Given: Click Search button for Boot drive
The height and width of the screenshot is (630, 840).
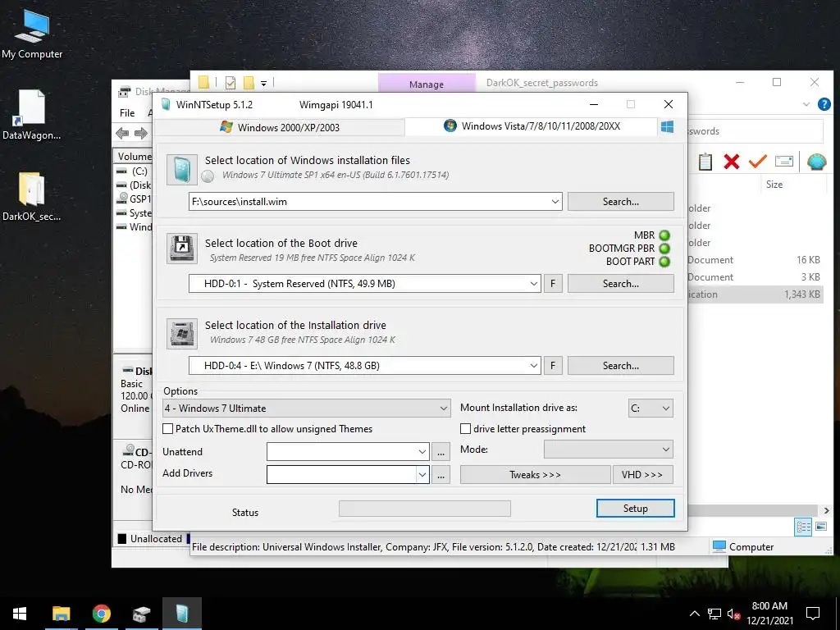Looking at the screenshot, I should (x=620, y=283).
